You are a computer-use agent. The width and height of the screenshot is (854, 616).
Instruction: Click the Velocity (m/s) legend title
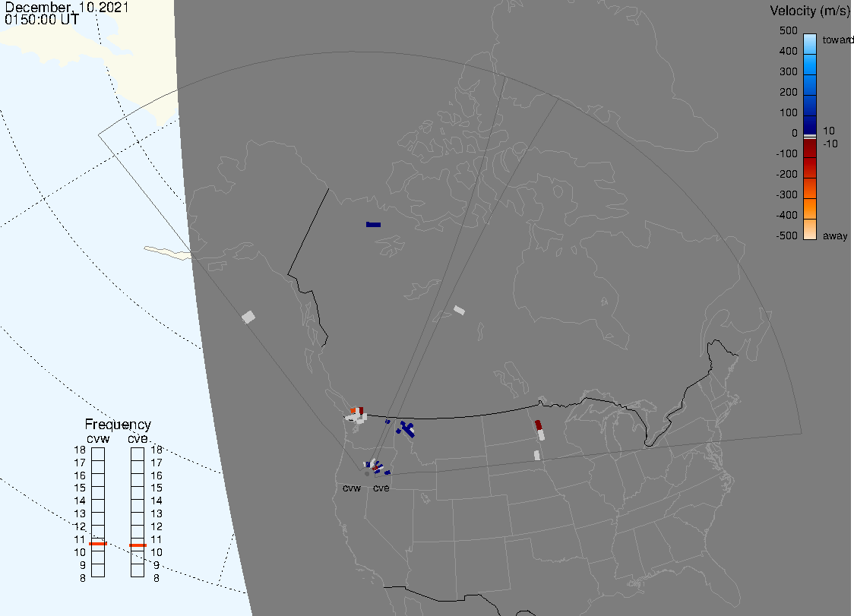pos(811,11)
